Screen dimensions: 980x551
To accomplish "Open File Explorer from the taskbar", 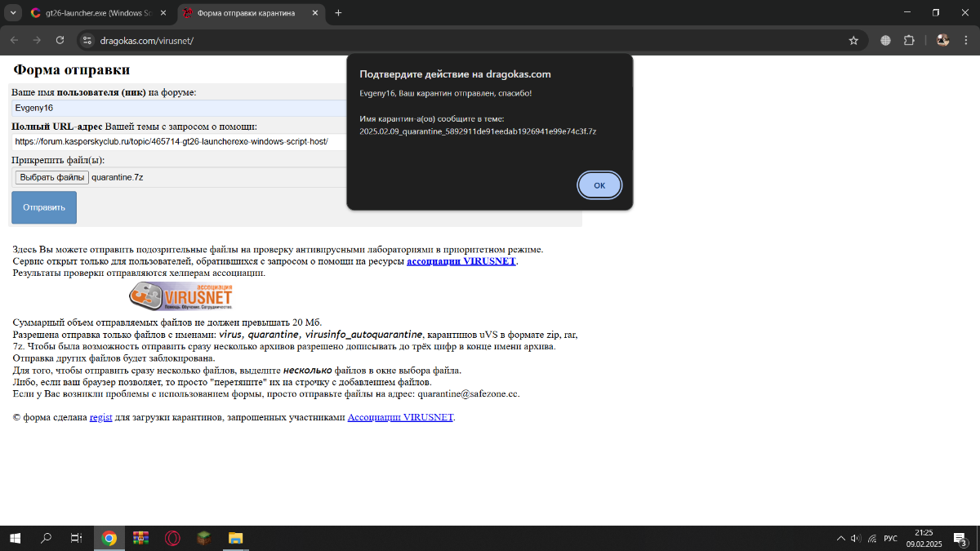I will coord(236,538).
